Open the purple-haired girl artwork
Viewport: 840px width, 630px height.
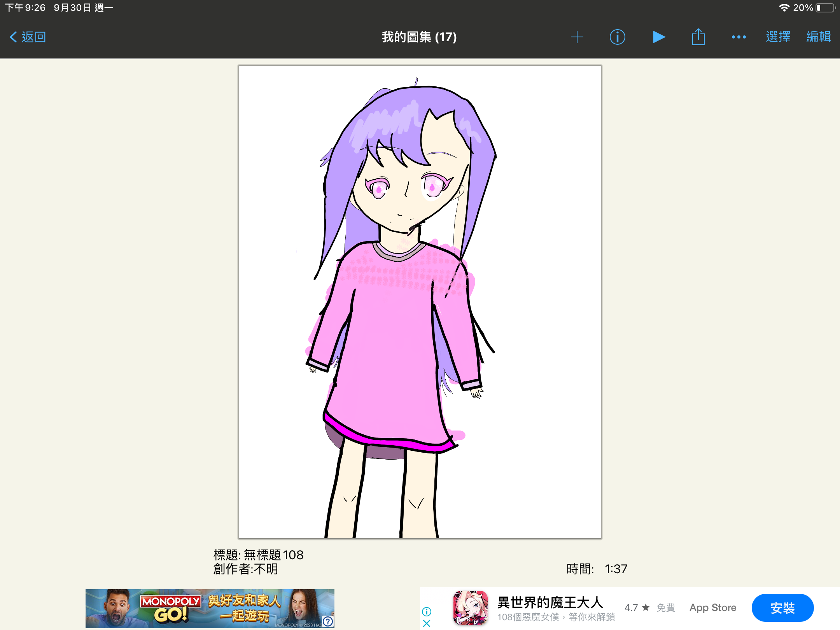pos(420,302)
